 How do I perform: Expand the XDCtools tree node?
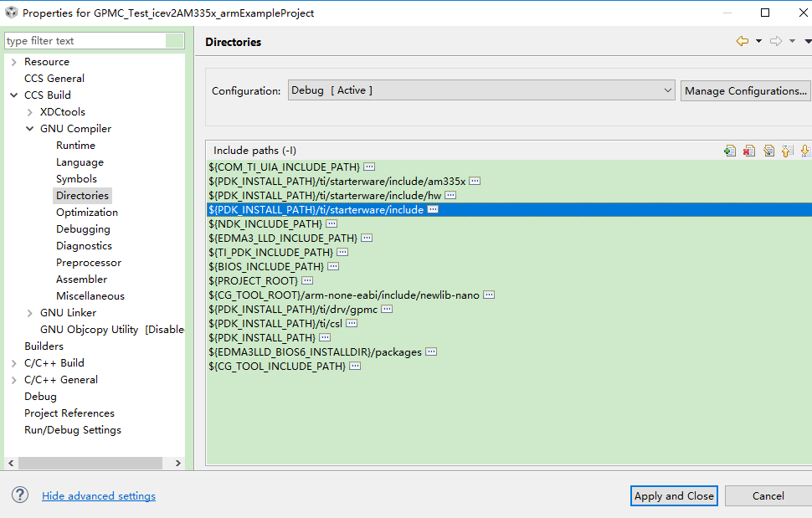pyautogui.click(x=30, y=112)
